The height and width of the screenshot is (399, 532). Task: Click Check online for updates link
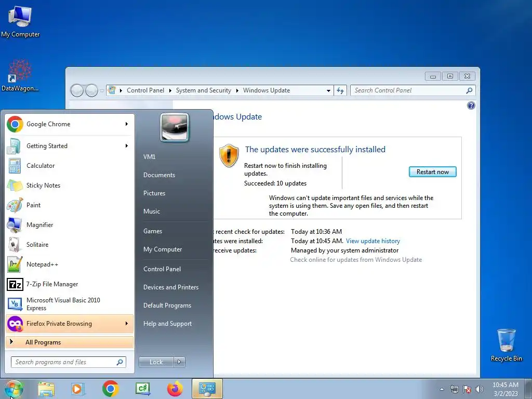click(356, 260)
